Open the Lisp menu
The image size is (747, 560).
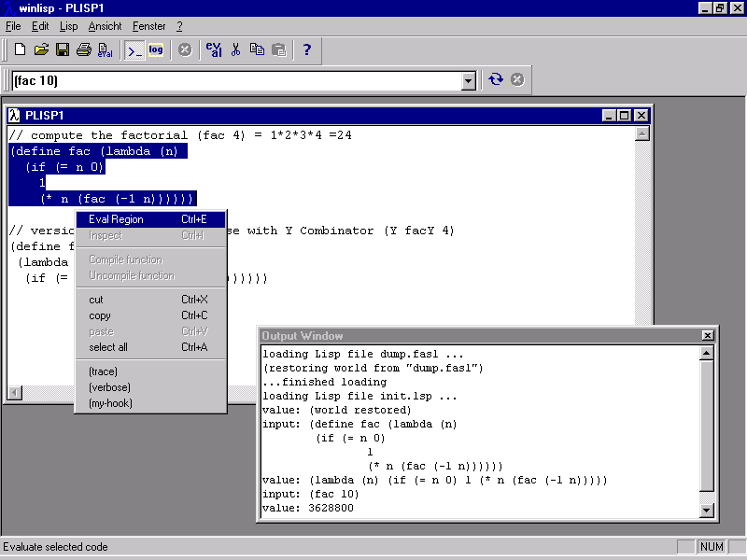pos(68,26)
